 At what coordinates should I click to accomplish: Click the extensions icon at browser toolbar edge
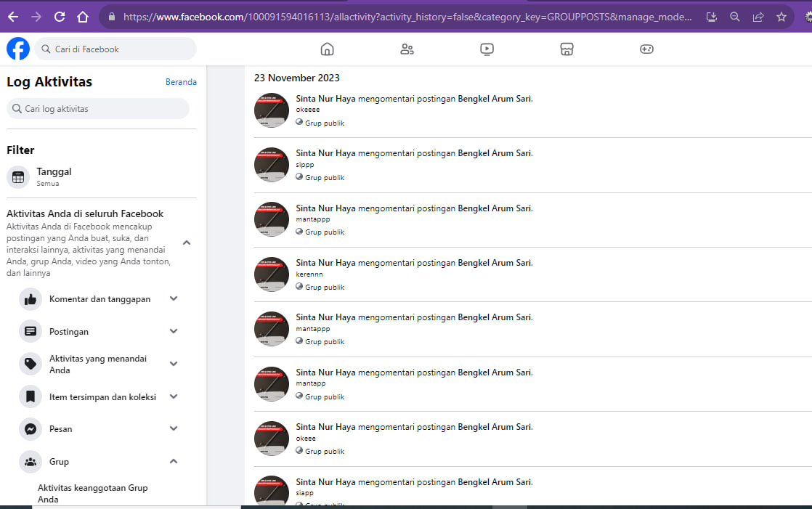click(x=808, y=17)
